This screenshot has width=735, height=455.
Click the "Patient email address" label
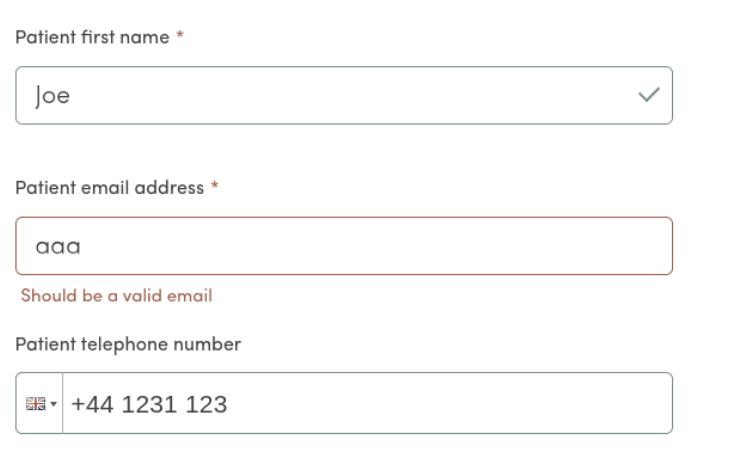[110, 187]
